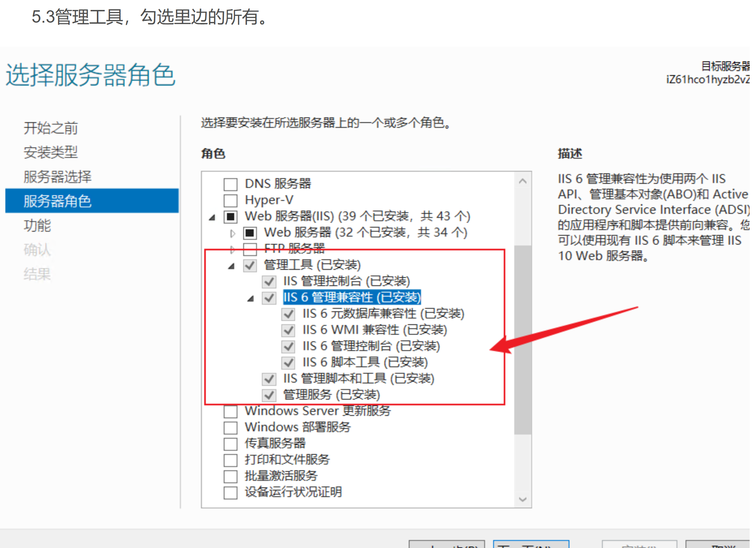
Task: Collapse the Web 服务器(IIS) tree node
Action: click(x=212, y=217)
